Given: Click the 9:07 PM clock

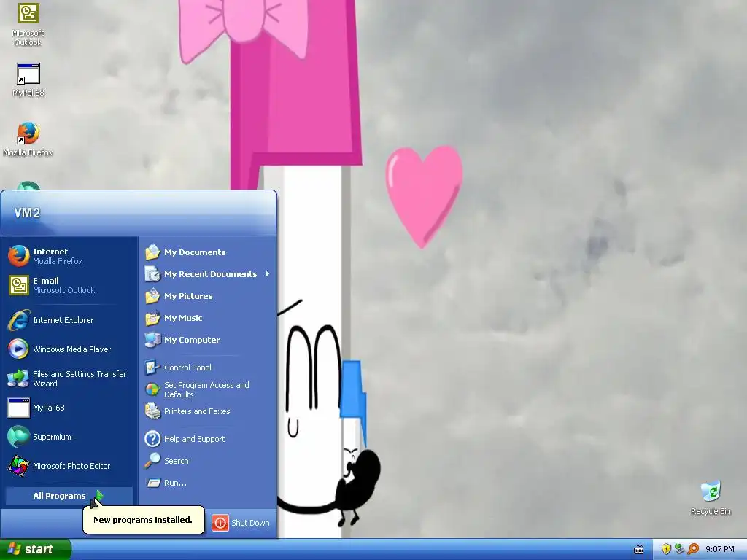Looking at the screenshot, I should (720, 549).
